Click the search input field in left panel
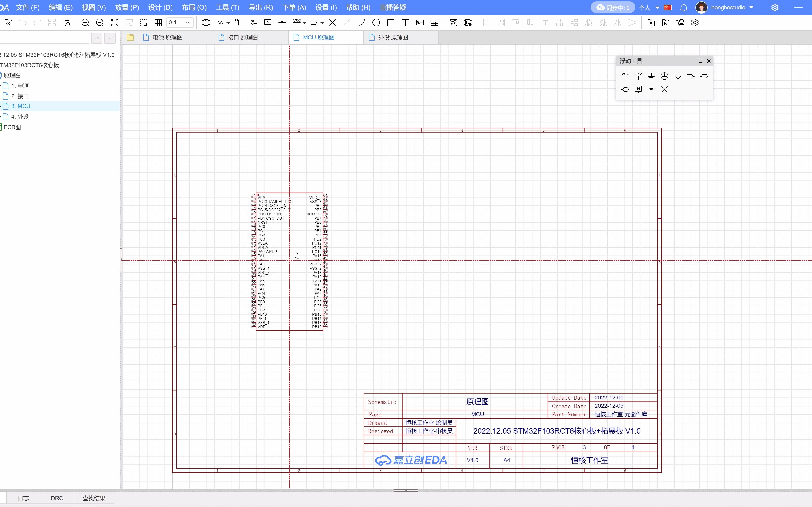The width and height of the screenshot is (812, 507). (x=44, y=38)
